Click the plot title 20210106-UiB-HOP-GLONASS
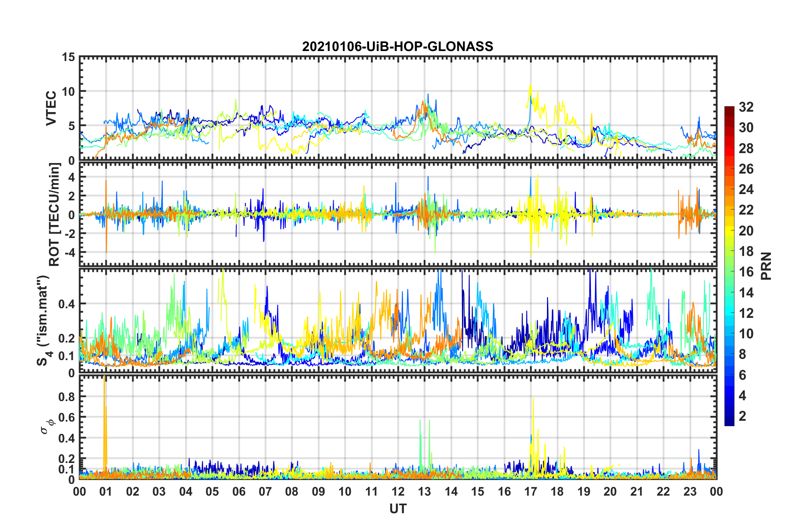This screenshot has width=796, height=532. pyautogui.click(x=398, y=46)
